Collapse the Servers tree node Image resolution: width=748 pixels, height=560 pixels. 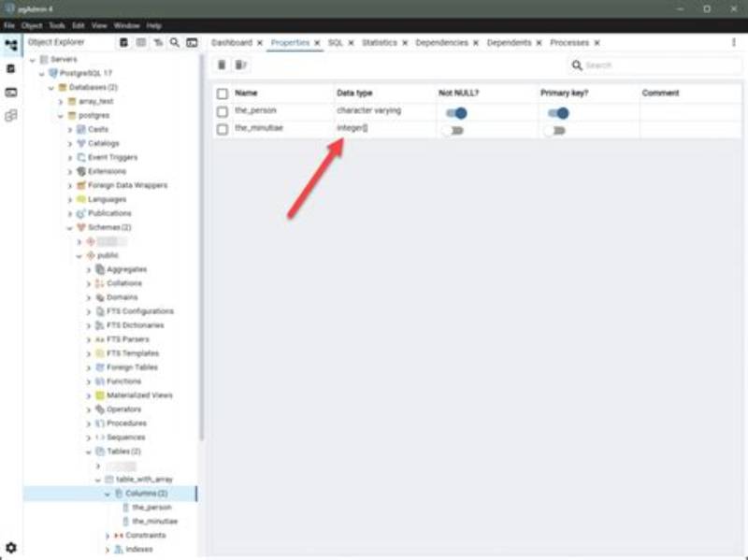[x=33, y=60]
